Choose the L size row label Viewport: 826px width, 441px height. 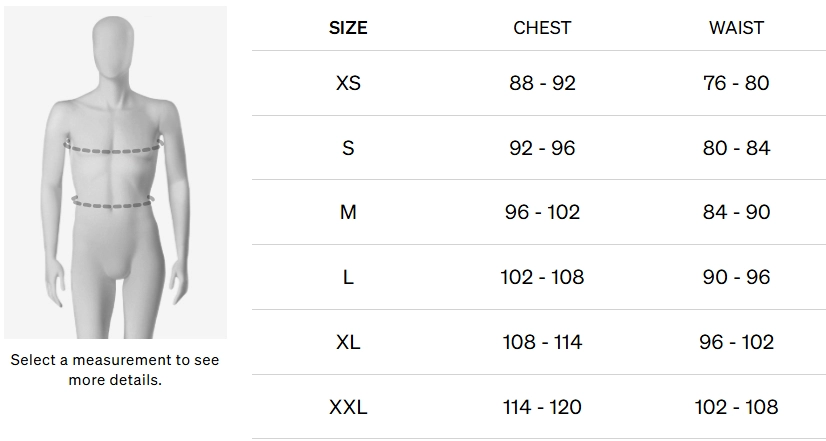[x=348, y=277]
